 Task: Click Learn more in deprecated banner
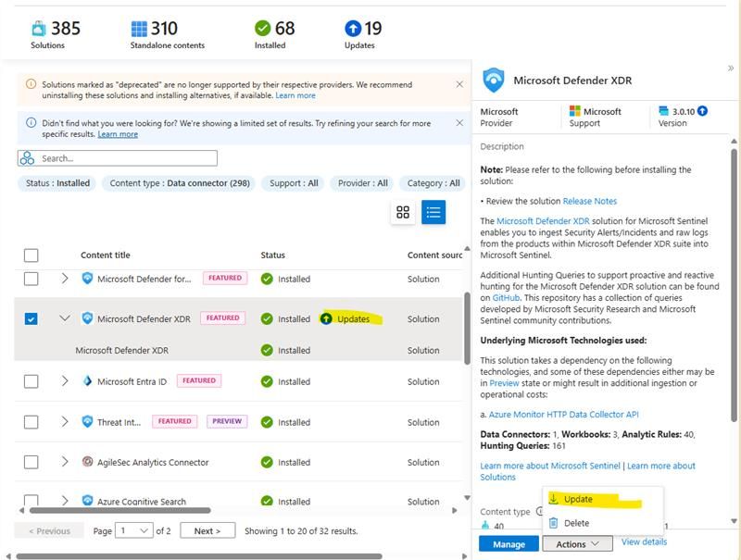pyautogui.click(x=295, y=95)
